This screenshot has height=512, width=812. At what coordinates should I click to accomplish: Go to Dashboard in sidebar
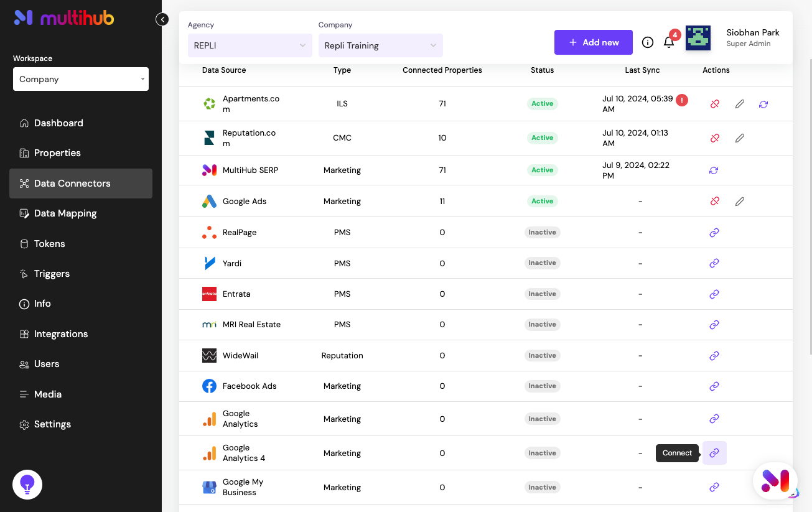(x=81, y=123)
